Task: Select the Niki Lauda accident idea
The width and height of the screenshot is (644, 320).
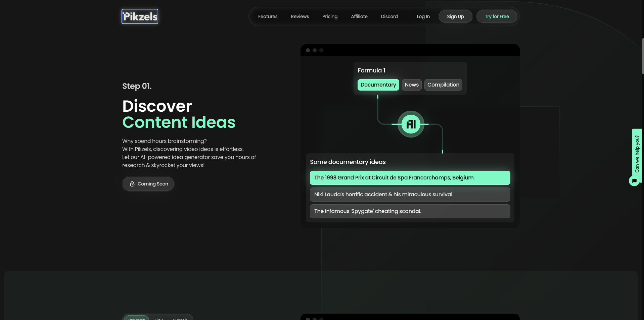Action: tap(410, 195)
